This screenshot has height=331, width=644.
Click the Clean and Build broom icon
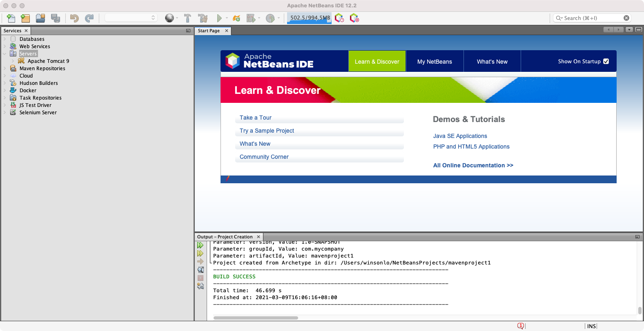coord(203,18)
